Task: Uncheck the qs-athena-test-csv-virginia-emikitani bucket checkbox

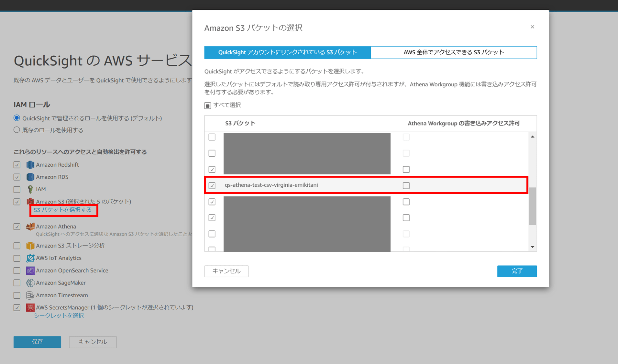Action: tap(212, 185)
